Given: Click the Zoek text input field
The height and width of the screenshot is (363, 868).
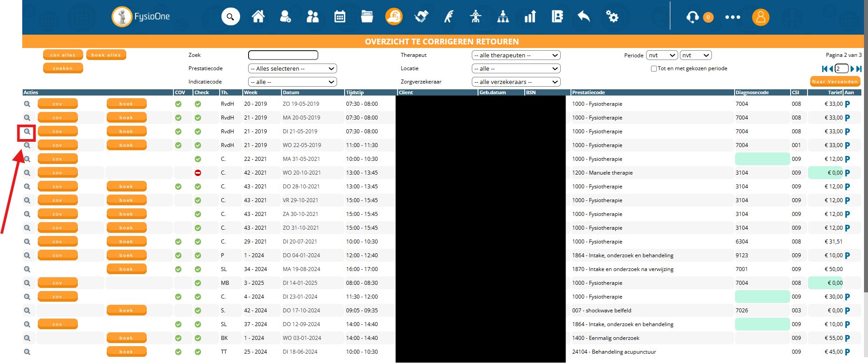Looking at the screenshot, I should click(283, 55).
